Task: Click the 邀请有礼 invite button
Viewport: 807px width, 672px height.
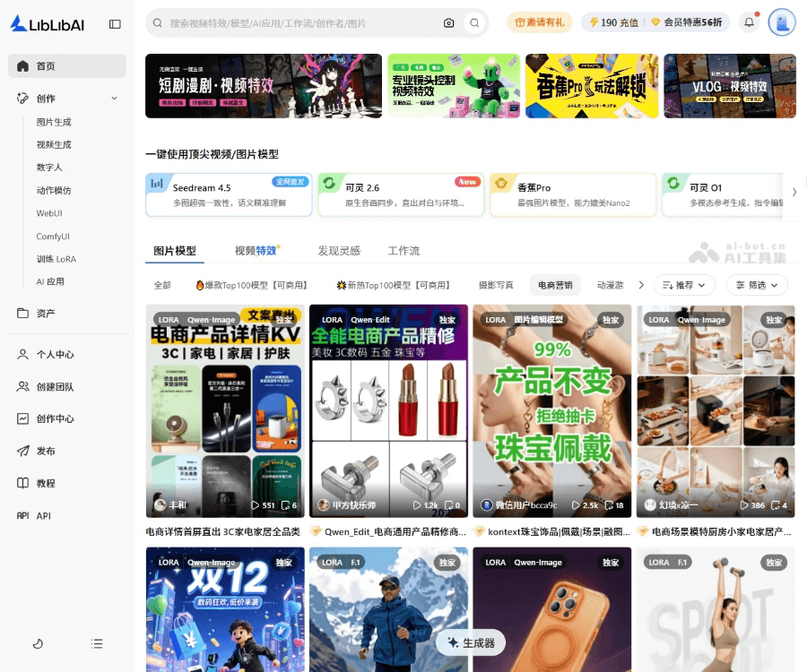Action: point(539,22)
